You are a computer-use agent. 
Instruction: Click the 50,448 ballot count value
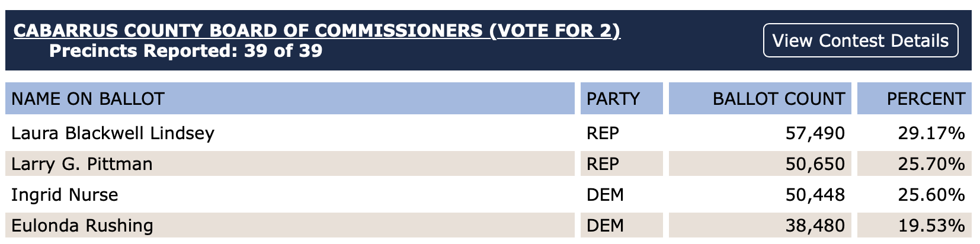[x=815, y=194]
